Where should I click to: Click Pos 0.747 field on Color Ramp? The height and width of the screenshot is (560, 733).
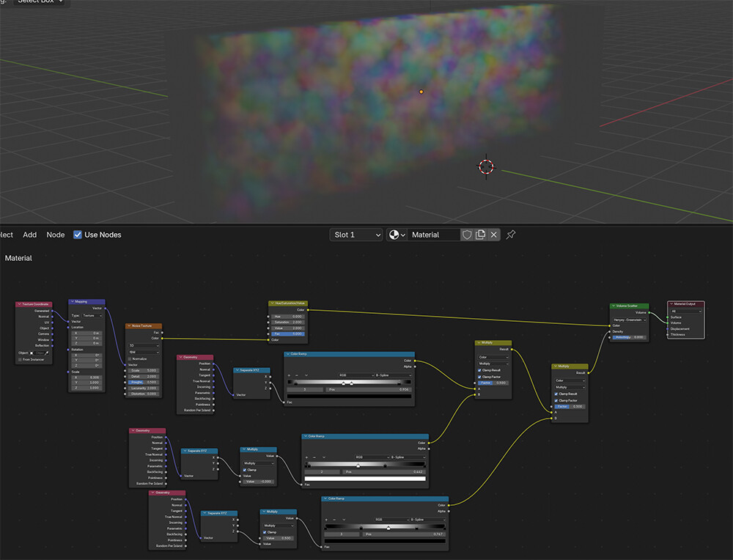pyautogui.click(x=405, y=534)
